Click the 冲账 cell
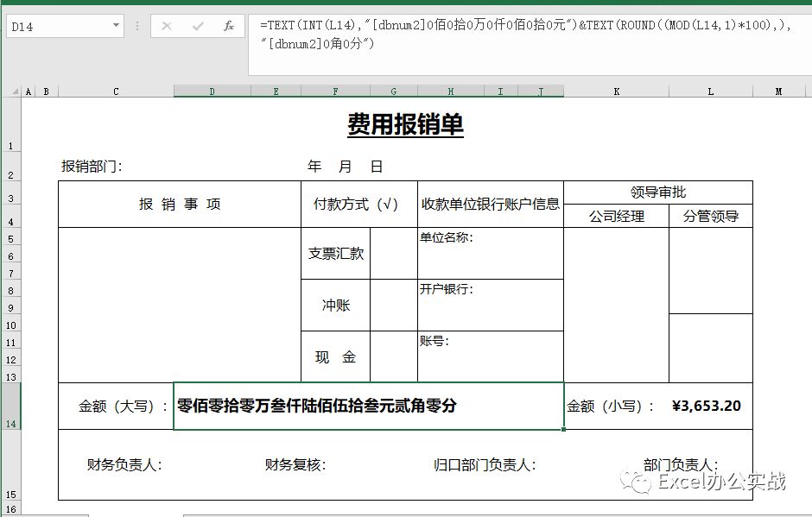812x517 pixels. click(x=335, y=305)
